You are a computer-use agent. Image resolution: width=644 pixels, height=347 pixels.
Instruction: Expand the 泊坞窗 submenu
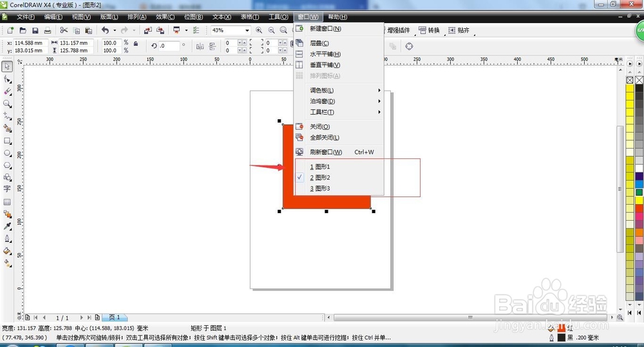coord(339,101)
